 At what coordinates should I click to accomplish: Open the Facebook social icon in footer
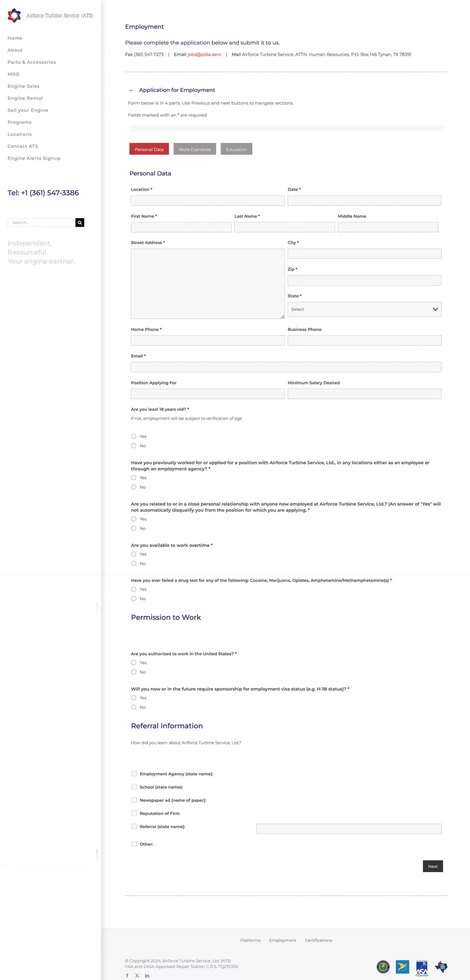(127, 975)
